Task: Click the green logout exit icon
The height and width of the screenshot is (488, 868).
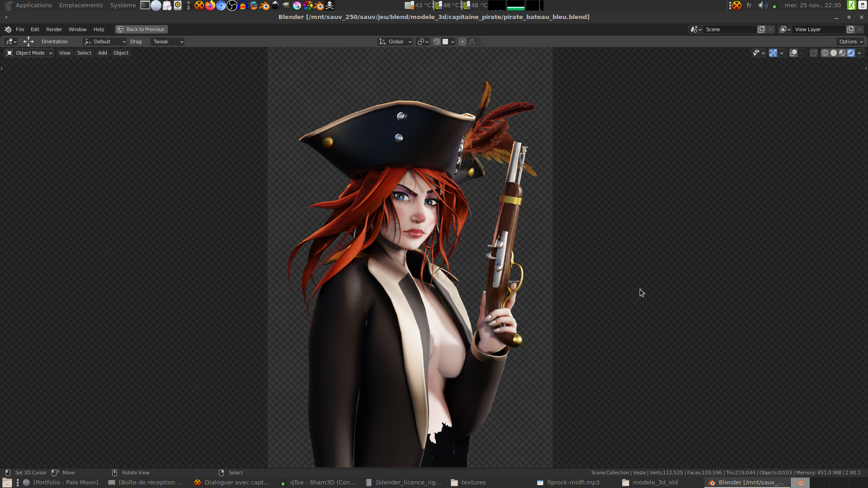Action: (x=851, y=5)
